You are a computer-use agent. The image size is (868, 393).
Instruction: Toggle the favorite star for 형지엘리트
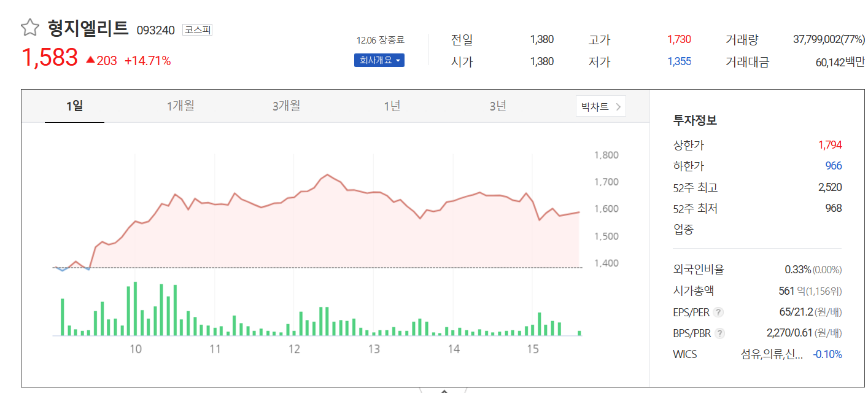(29, 26)
